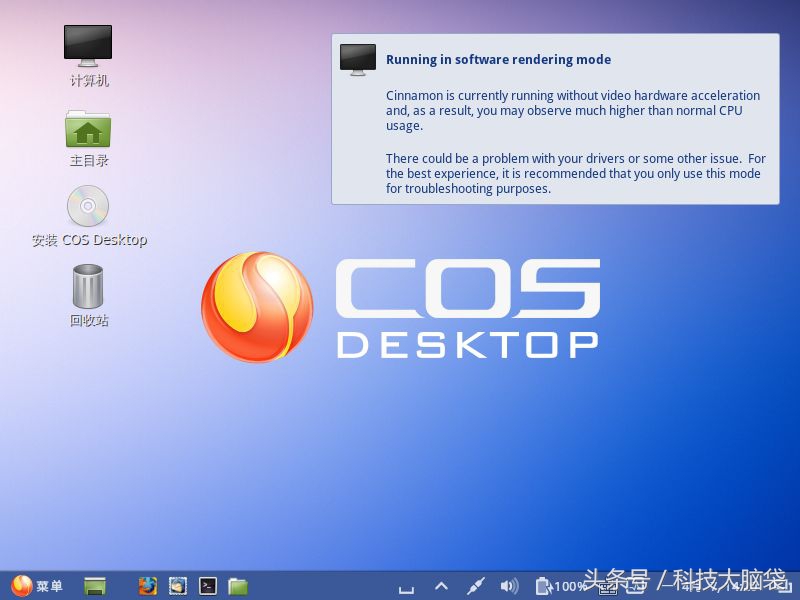Open 主目录 home folder icon

coord(88,138)
